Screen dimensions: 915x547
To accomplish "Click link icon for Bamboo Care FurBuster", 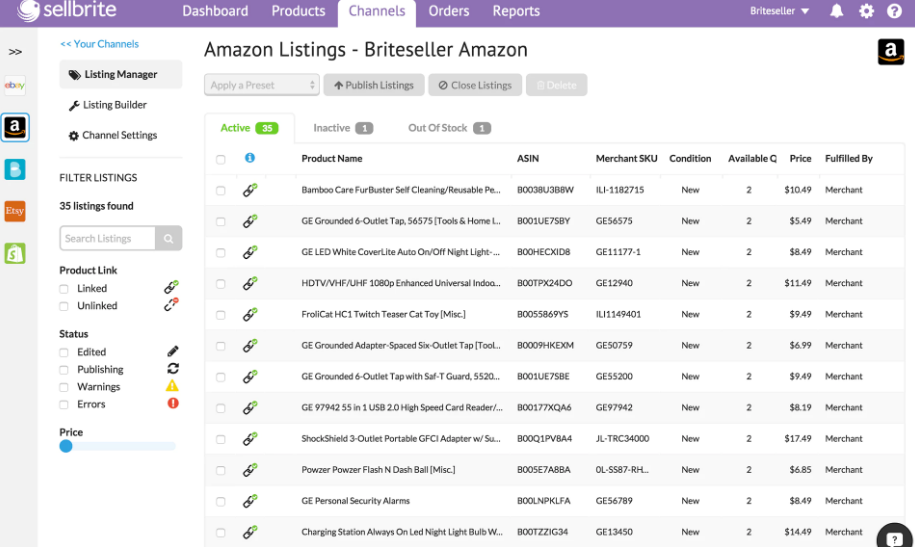I will pos(250,189).
